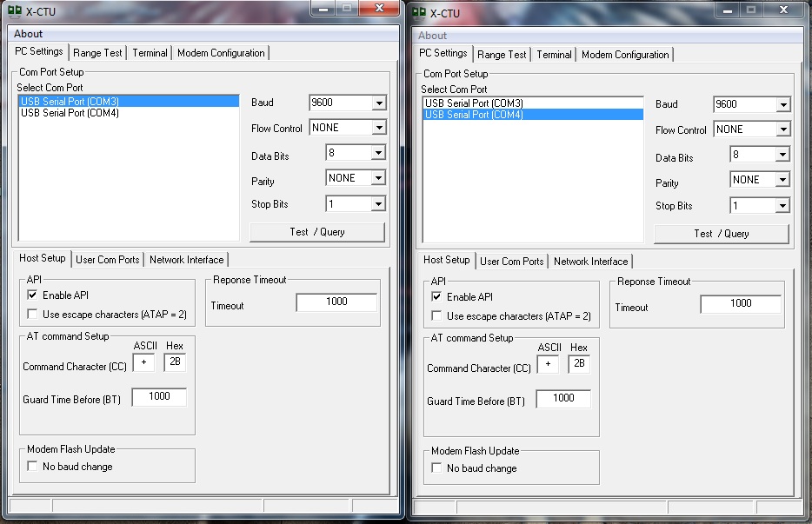Switch to Terminal tab in right window
812x524 pixels.
[x=554, y=55]
